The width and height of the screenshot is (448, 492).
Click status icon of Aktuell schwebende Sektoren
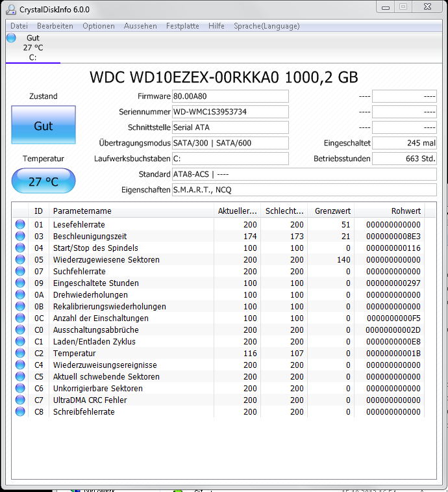point(20,376)
